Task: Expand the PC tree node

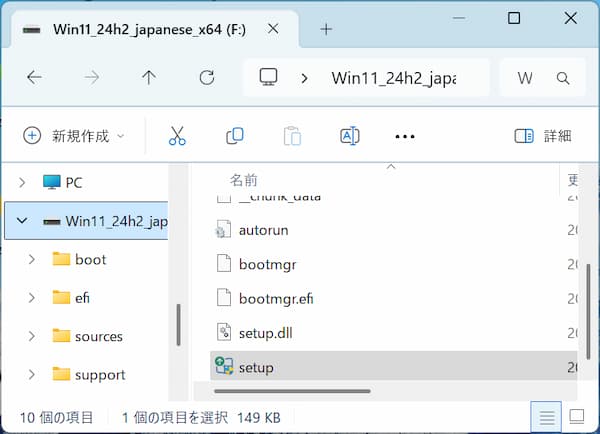Action: pos(22,183)
